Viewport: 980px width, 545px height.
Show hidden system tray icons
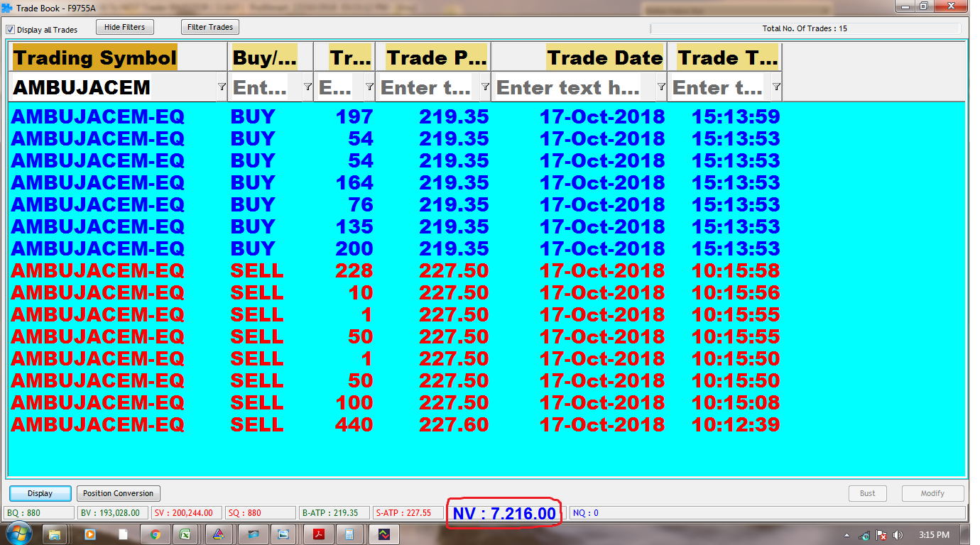click(x=846, y=535)
